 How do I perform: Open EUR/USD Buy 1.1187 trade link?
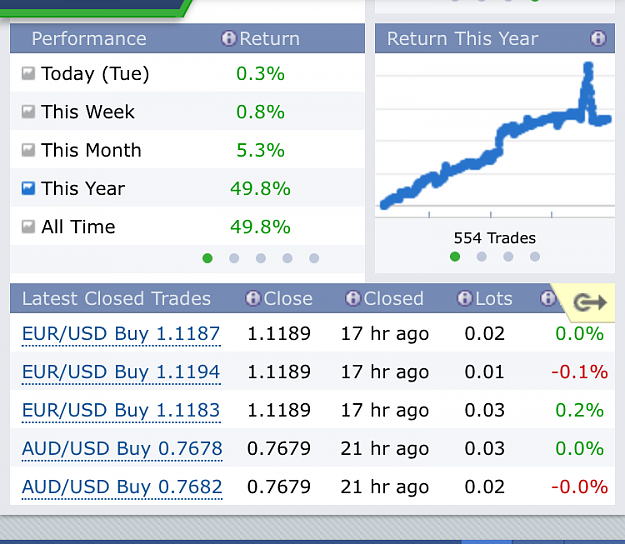click(121, 334)
